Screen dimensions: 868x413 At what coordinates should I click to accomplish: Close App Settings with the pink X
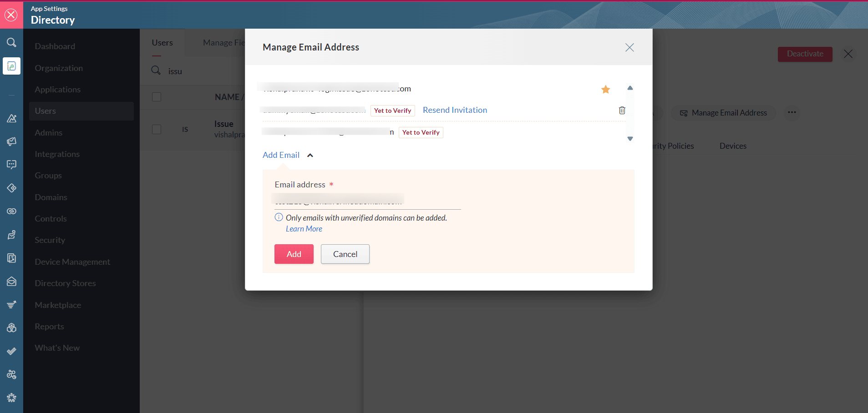click(11, 15)
